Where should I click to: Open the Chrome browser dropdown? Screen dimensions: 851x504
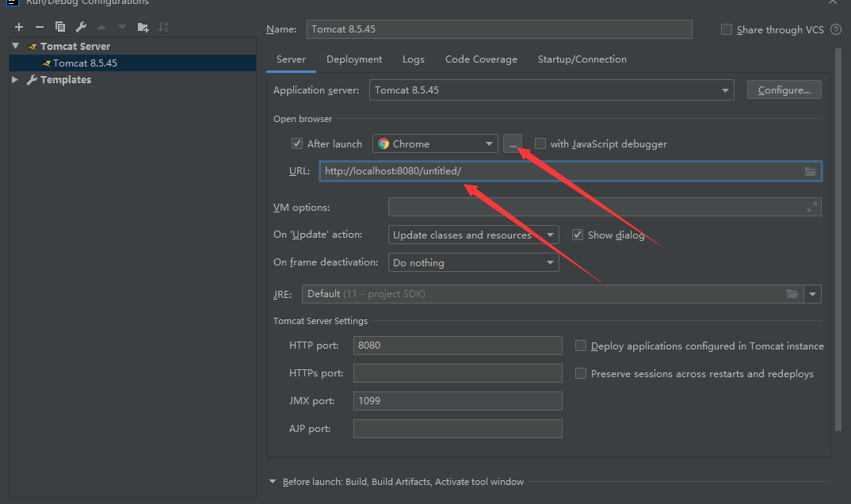[x=435, y=143]
